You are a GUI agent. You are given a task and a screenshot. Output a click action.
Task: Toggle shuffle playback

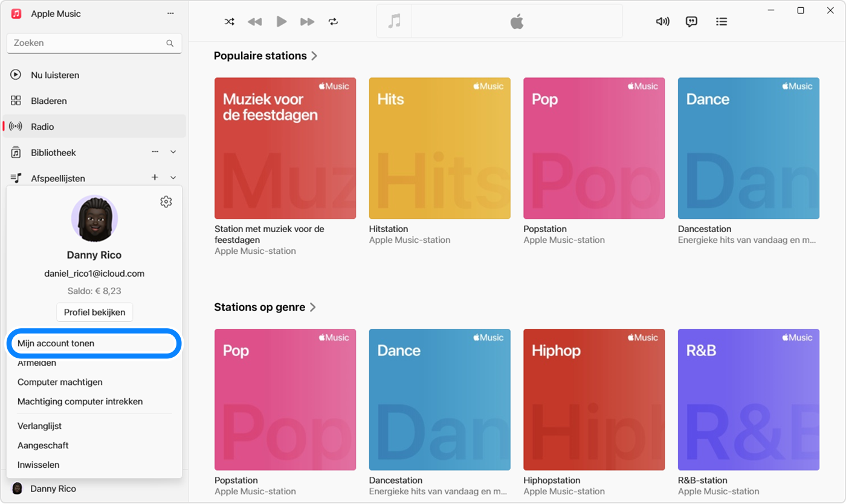coord(230,22)
